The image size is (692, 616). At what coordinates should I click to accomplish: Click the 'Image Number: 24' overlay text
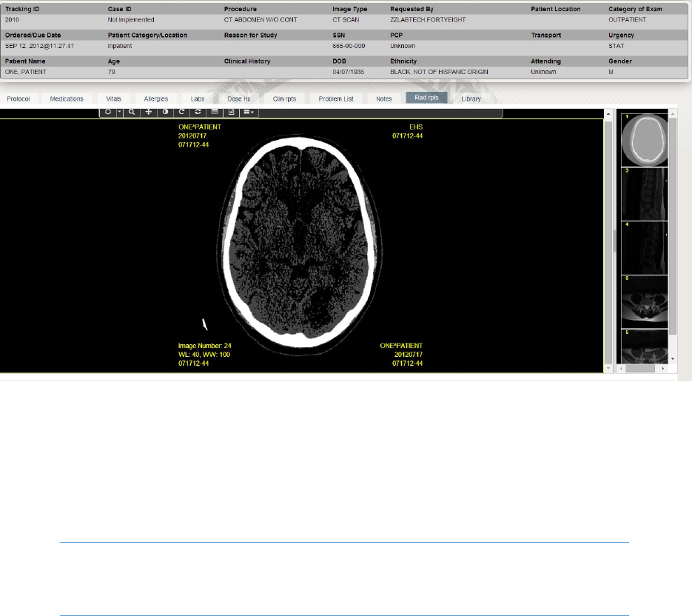pyautogui.click(x=205, y=346)
